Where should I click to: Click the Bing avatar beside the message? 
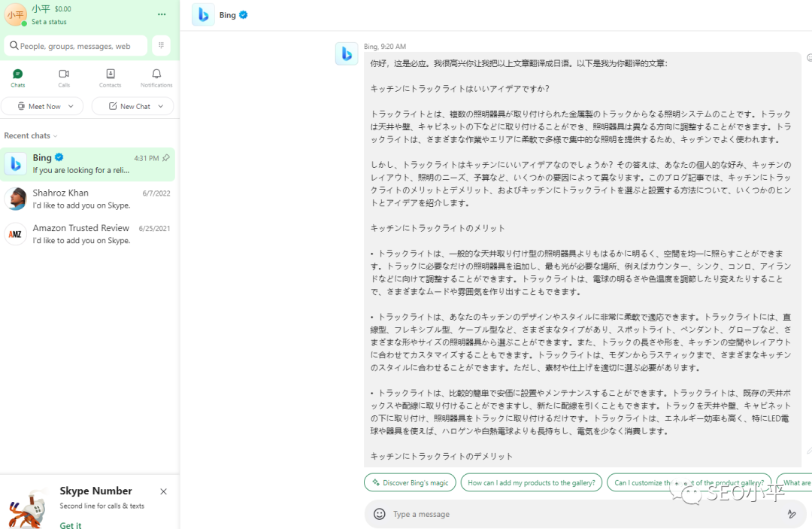click(x=347, y=54)
